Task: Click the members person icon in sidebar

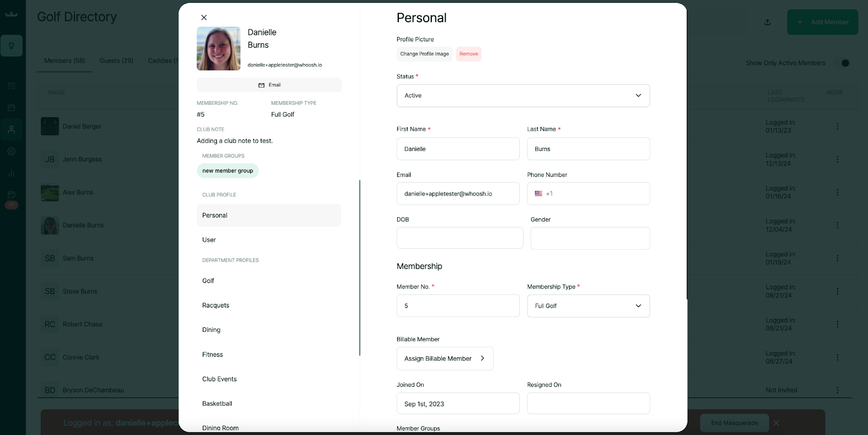Action: pyautogui.click(x=11, y=130)
